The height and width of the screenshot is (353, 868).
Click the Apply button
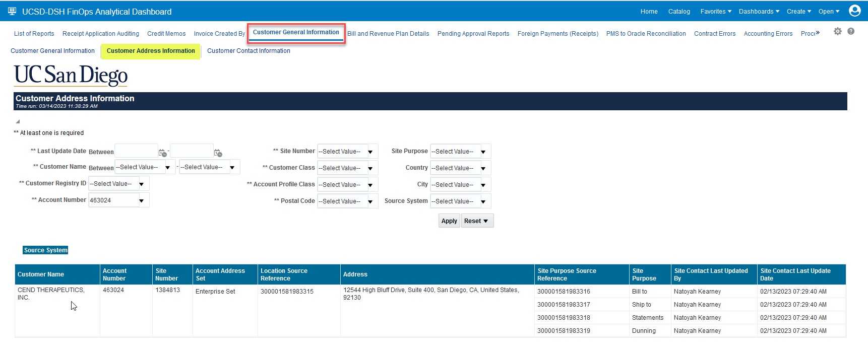[449, 221]
